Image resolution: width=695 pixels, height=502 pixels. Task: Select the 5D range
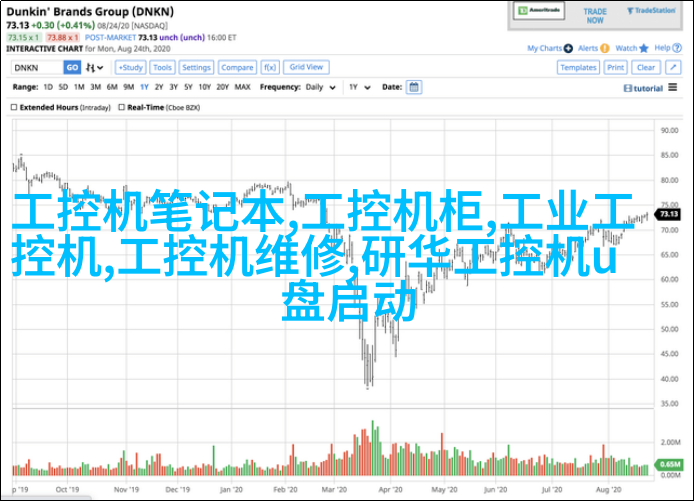63,87
